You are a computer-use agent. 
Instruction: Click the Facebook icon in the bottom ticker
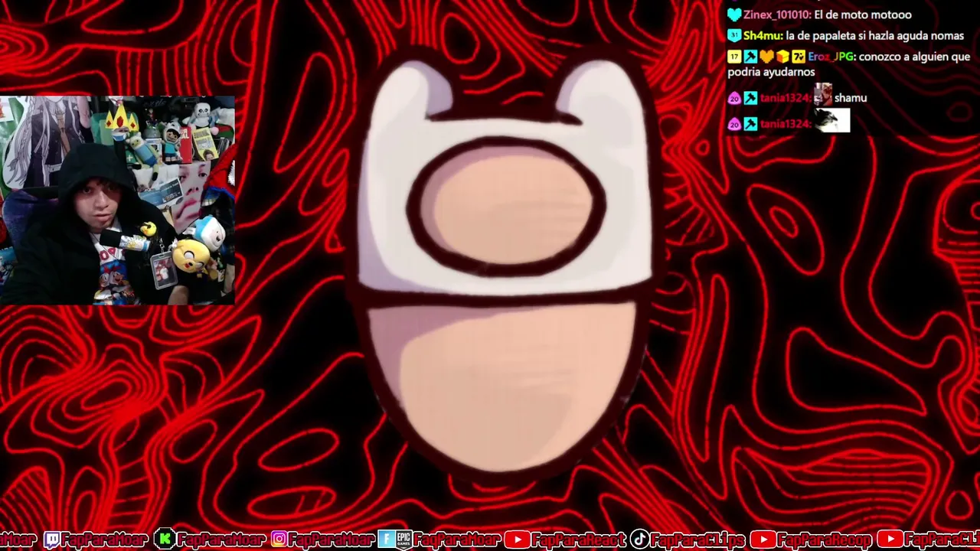384,540
